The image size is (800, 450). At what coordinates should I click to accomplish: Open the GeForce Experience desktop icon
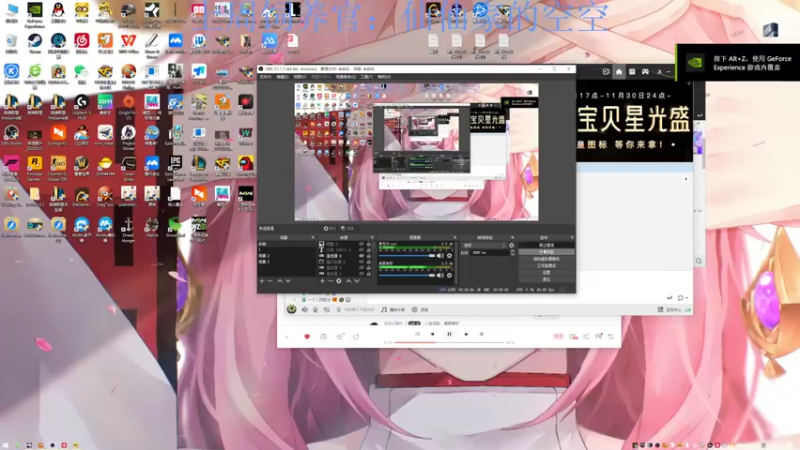(35, 14)
